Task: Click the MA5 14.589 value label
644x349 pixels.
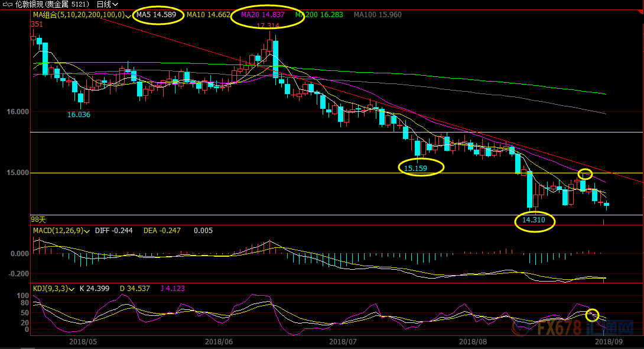Action: 157,15
